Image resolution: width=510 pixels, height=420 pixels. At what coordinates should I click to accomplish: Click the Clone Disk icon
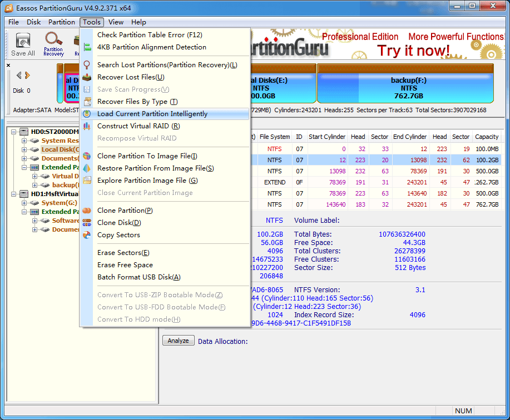pos(87,223)
